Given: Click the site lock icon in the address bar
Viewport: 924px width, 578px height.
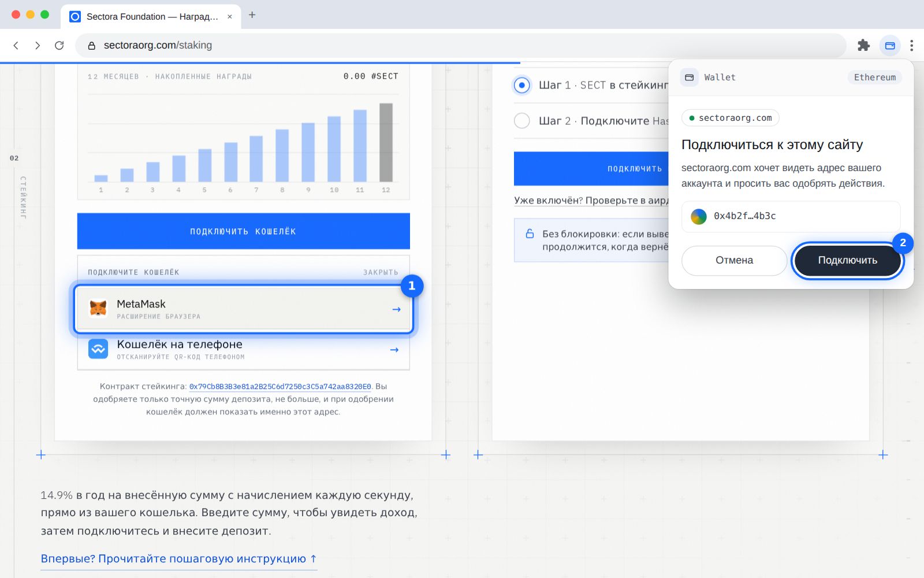Looking at the screenshot, I should point(91,45).
